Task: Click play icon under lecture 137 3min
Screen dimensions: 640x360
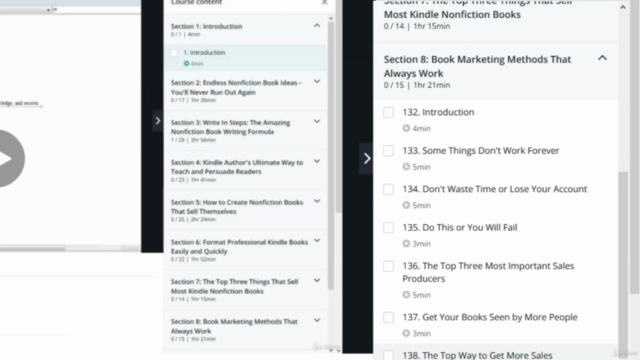Action: pos(406,333)
